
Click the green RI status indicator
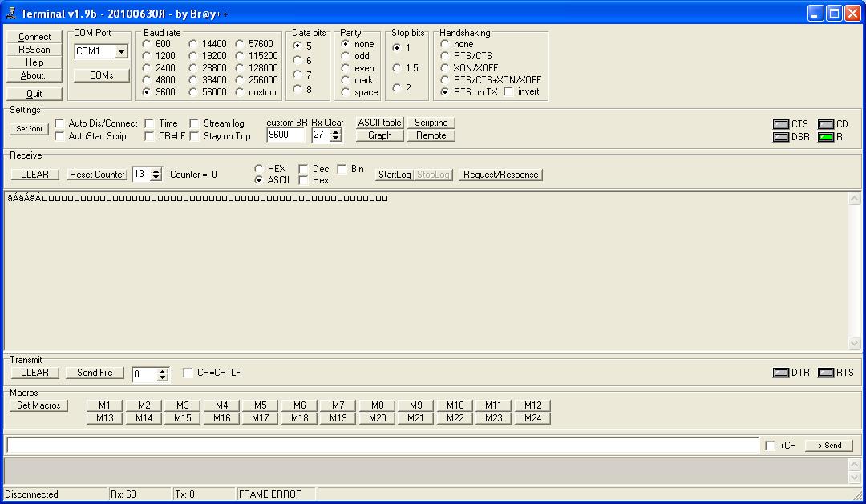tap(825, 137)
